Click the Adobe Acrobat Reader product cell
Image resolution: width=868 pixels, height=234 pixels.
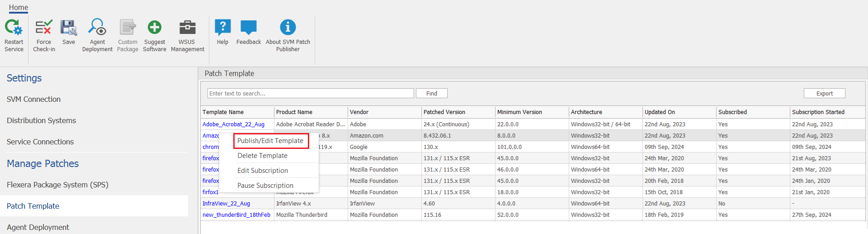[311, 124]
